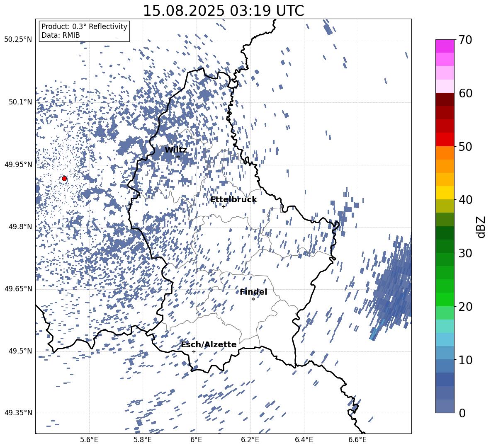This screenshot has width=491, height=448.
Task: Click the large radar echo east of Luxembourg
Action: pos(393,288)
